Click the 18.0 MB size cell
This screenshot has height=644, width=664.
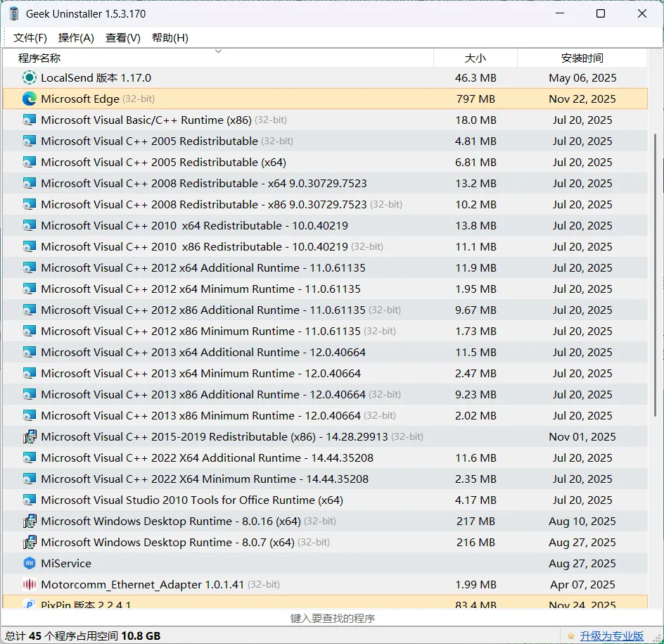click(x=475, y=120)
